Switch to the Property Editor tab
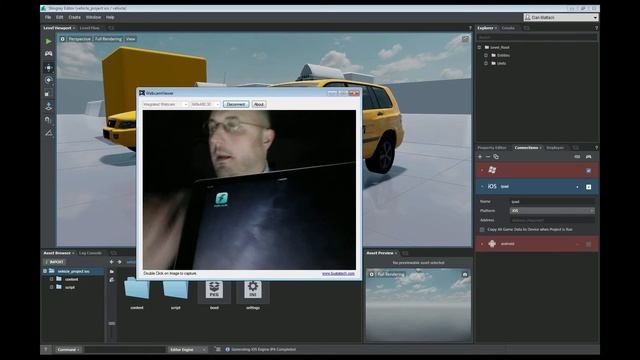This screenshot has width=640, height=360. [x=492, y=148]
